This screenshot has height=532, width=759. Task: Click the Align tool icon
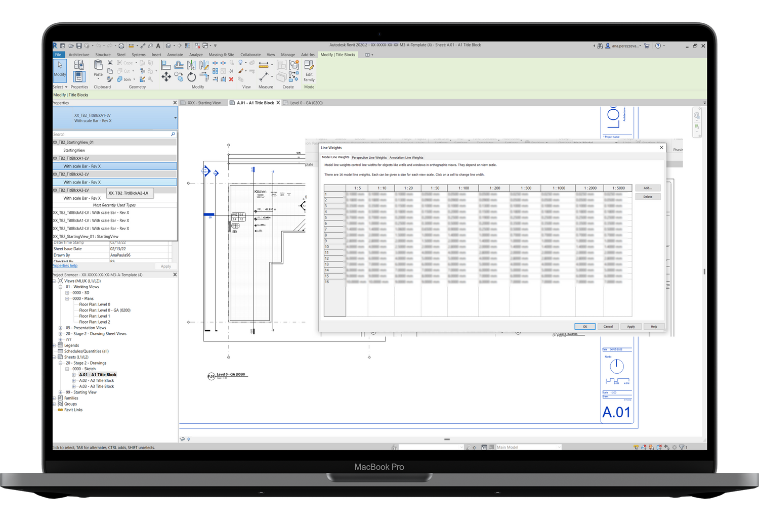click(165, 65)
